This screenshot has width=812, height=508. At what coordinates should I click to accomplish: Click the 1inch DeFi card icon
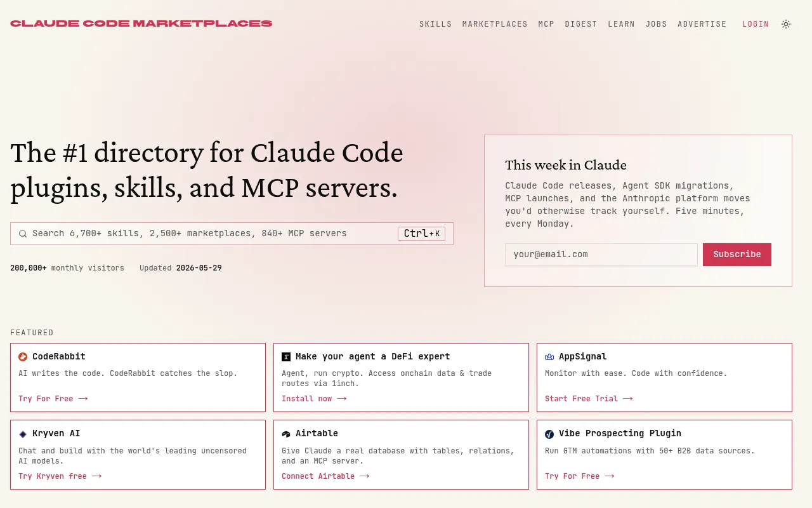click(x=286, y=357)
